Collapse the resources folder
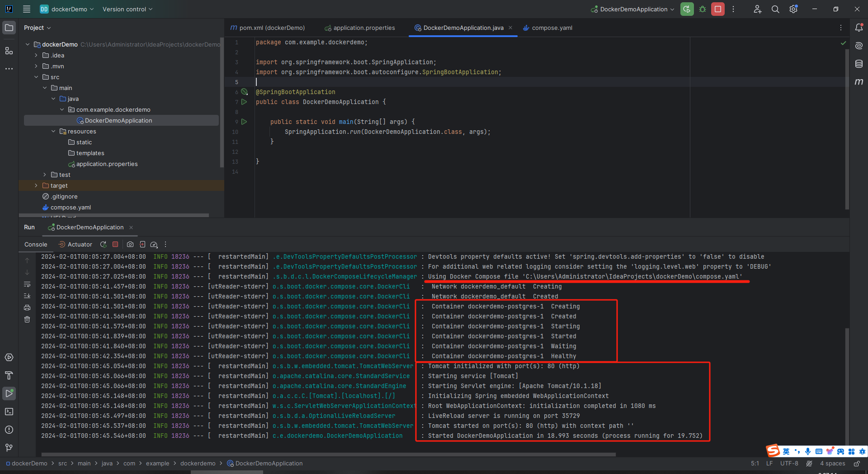The width and height of the screenshot is (868, 474). coord(53,131)
